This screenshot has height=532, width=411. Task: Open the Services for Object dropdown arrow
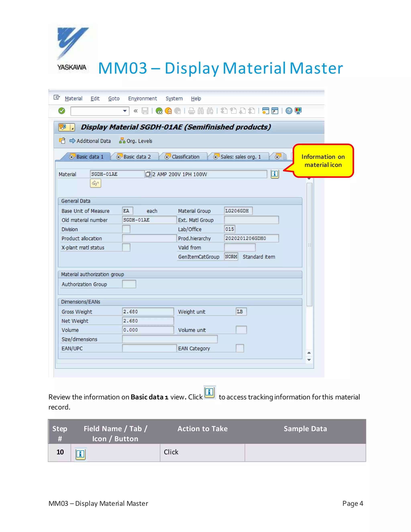72,127
